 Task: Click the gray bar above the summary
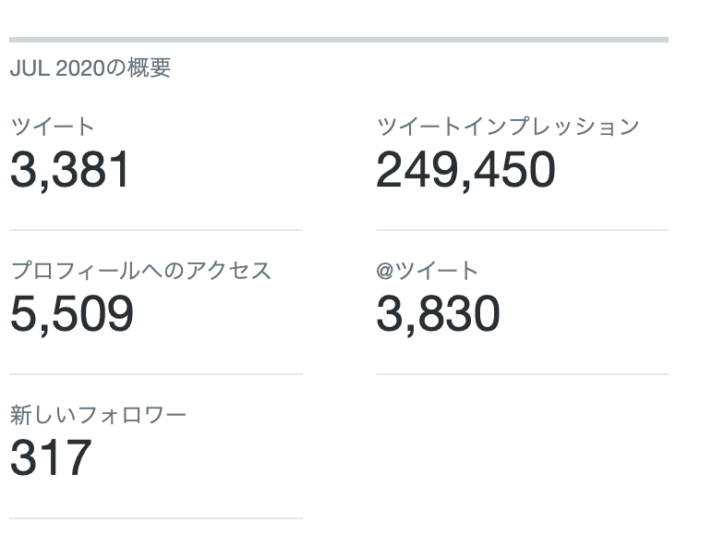point(339,40)
